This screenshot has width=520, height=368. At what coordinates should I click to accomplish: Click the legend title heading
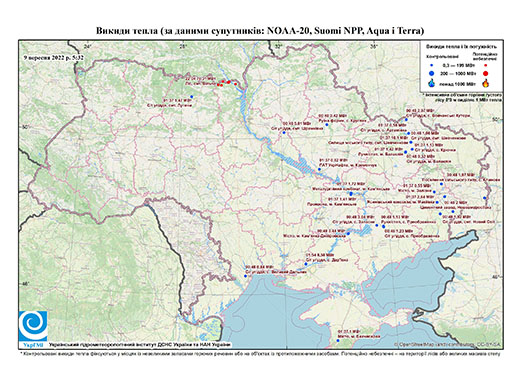click(x=462, y=47)
